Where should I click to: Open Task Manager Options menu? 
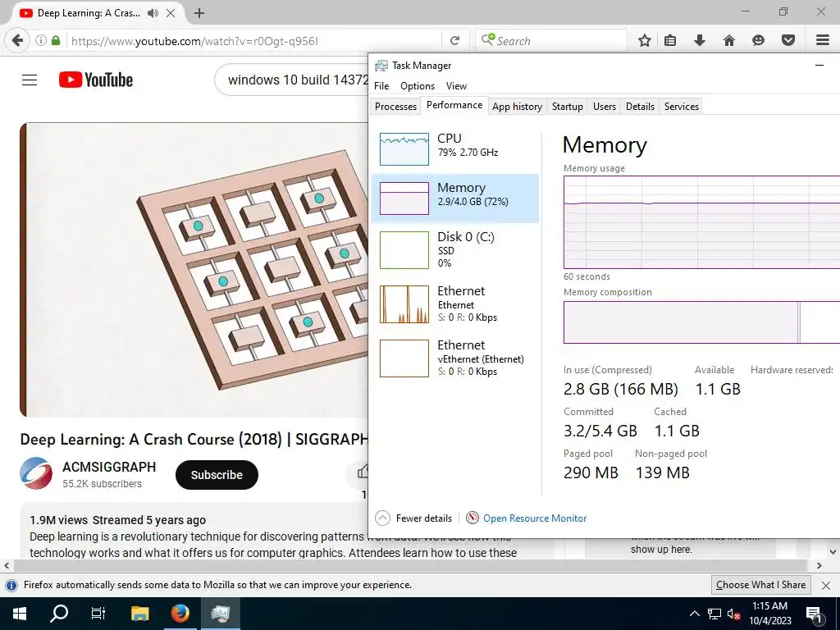[x=418, y=85]
